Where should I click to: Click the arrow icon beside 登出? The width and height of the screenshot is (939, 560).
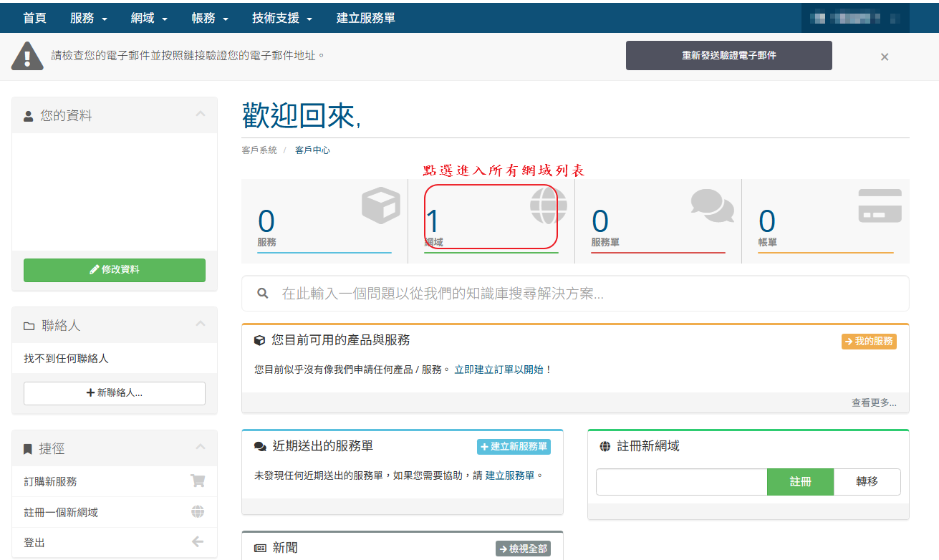coord(198,542)
